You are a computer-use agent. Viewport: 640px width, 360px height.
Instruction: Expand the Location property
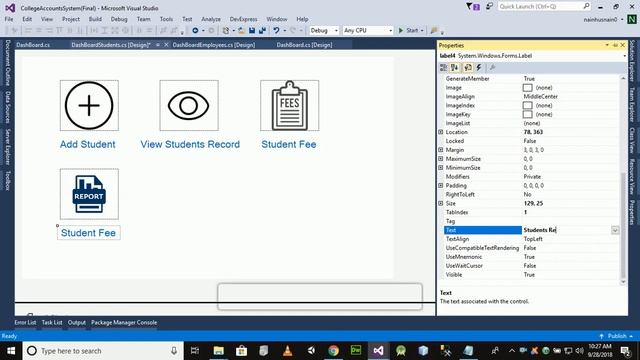tap(441, 132)
